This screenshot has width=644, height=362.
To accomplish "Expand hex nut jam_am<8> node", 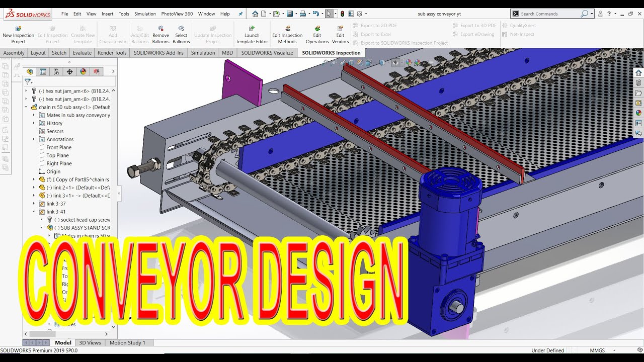I will click(x=26, y=99).
